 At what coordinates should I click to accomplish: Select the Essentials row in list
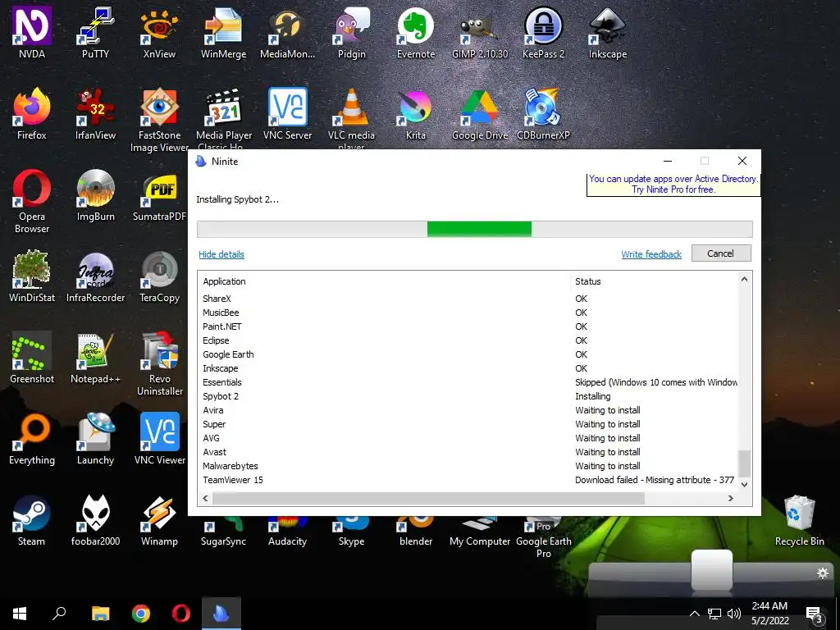(x=468, y=382)
